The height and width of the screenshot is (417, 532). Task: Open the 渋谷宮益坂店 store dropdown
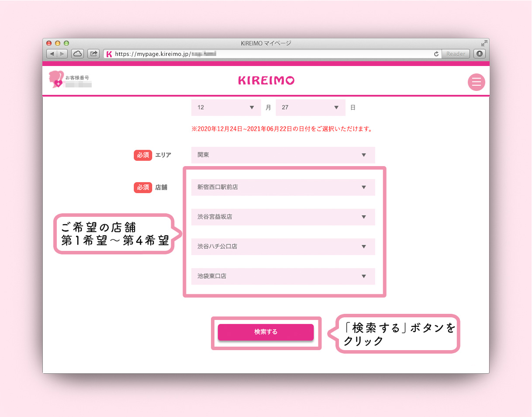pos(283,217)
